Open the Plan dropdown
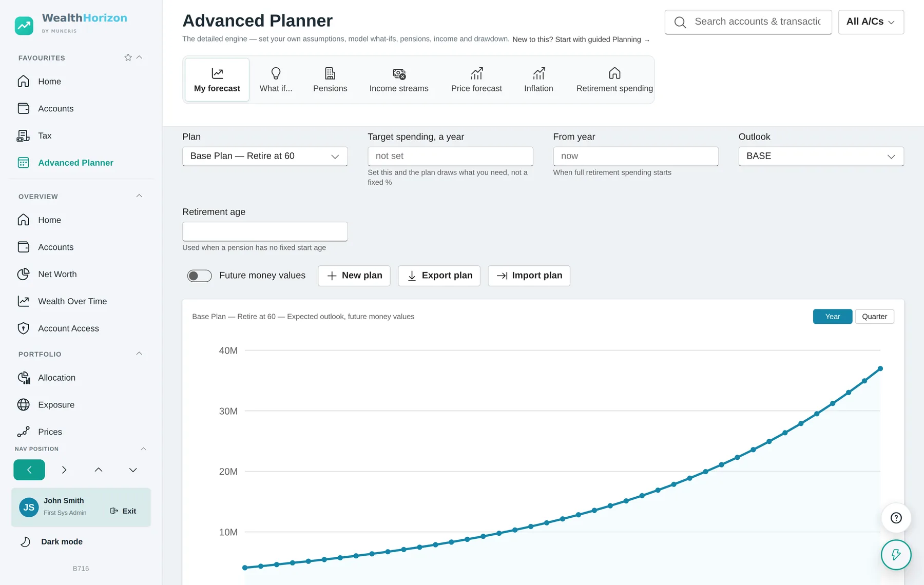924x585 pixels. click(x=265, y=157)
